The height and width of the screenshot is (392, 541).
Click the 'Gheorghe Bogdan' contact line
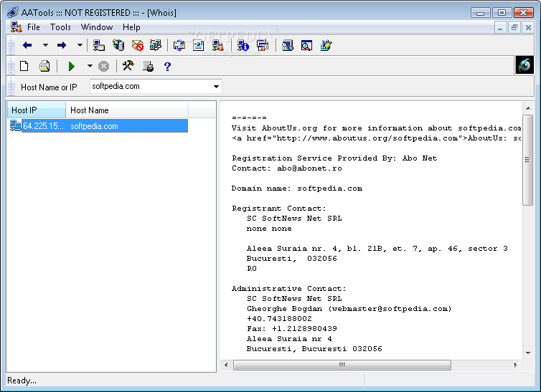click(x=349, y=309)
